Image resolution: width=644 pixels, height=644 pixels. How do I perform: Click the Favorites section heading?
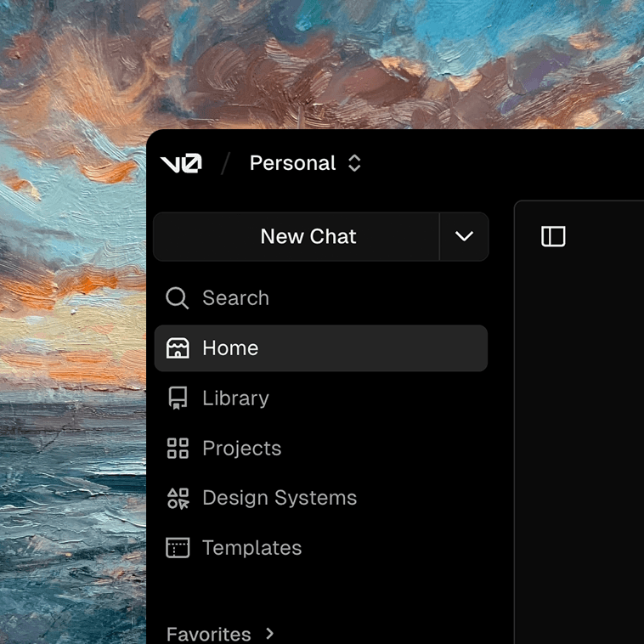coord(209,634)
